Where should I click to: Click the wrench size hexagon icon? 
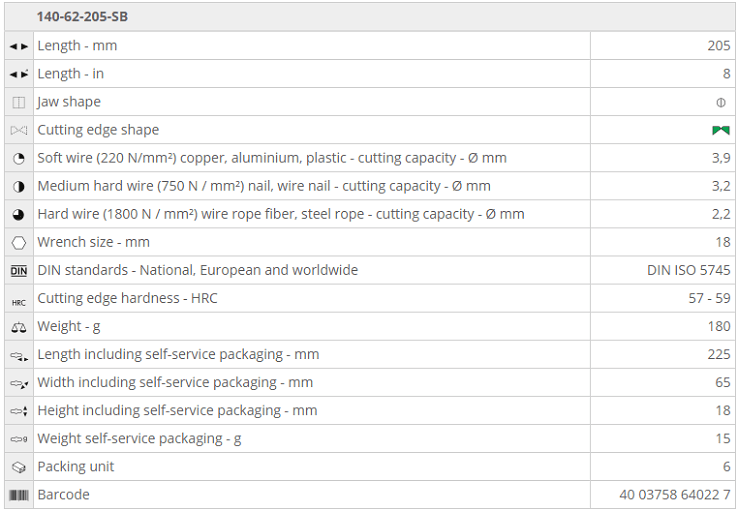point(19,242)
